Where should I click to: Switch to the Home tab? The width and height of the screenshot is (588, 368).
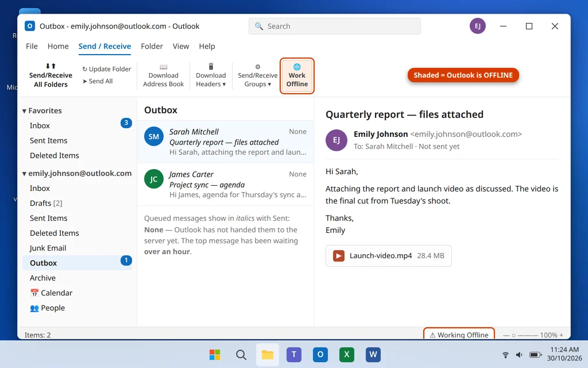tap(58, 46)
